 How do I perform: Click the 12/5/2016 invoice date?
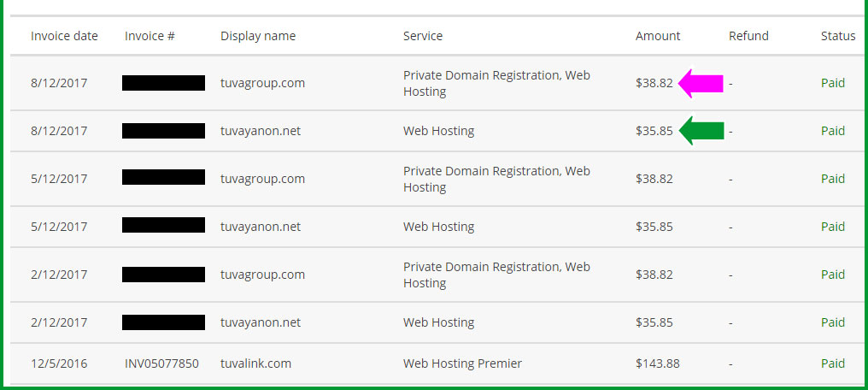pos(59,363)
